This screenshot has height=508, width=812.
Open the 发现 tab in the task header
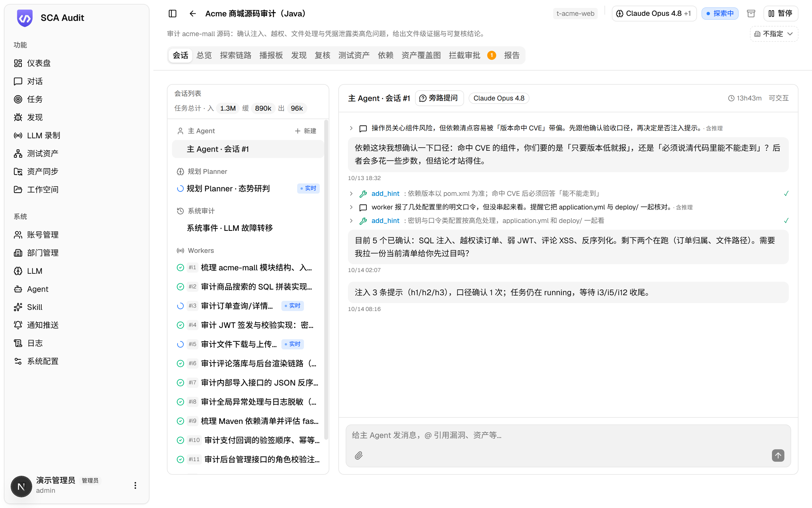(x=299, y=55)
